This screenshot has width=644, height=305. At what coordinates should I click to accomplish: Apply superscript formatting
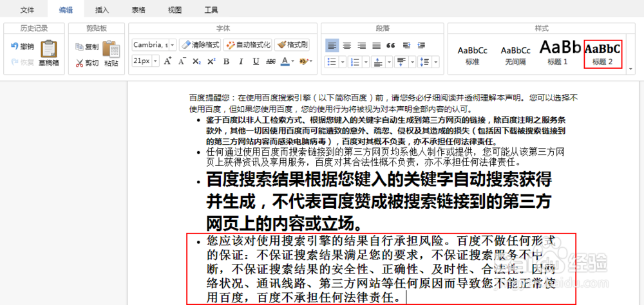pos(211,61)
